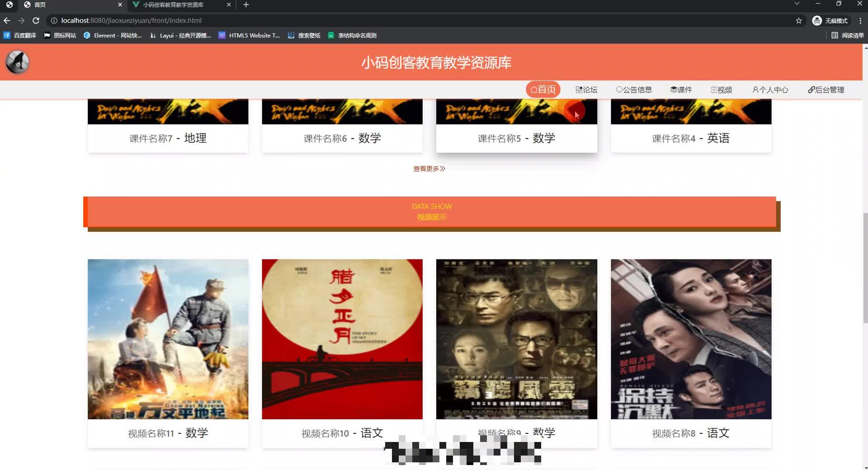Click the 视频名称8 - 语文 title
Viewport: 868px width, 470px height.
691,433
